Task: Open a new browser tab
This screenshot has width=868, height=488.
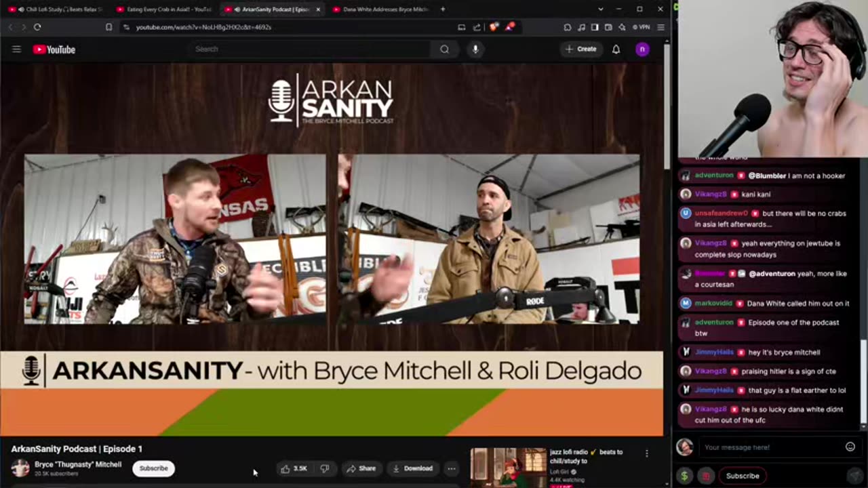Action: (x=443, y=9)
